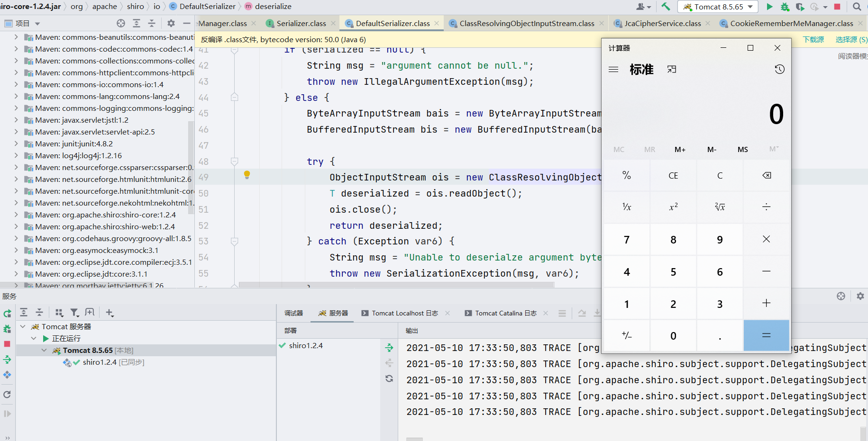This screenshot has width=868, height=441.
Task: Toggle the sign with the +/- key
Action: (627, 336)
